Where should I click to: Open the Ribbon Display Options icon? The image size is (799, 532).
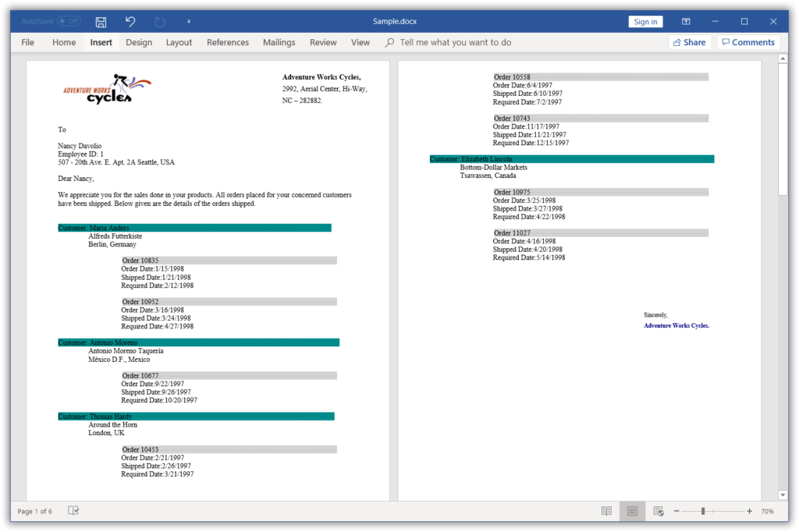point(686,22)
